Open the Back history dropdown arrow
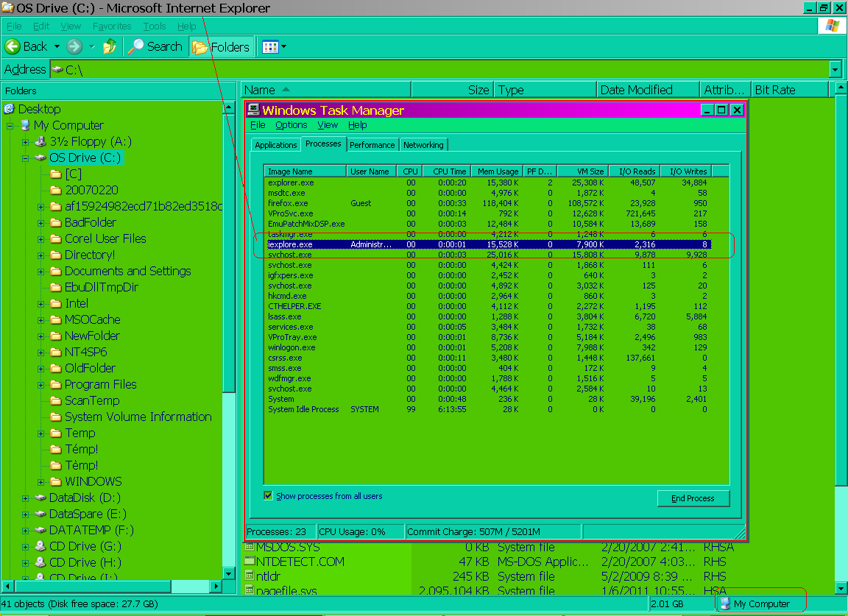The width and height of the screenshot is (848, 616). (57, 46)
